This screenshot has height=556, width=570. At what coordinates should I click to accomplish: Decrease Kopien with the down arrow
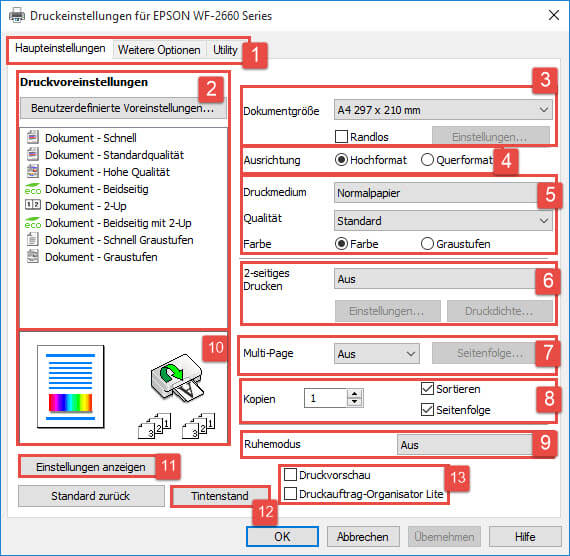[354, 402]
